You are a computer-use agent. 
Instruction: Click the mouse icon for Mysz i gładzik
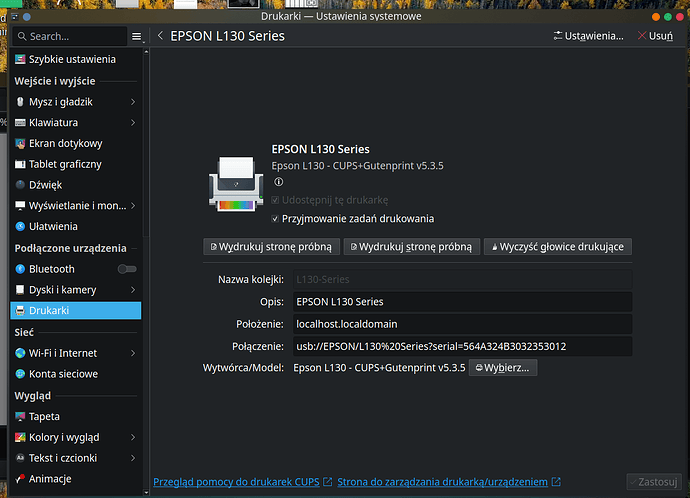tap(20, 102)
